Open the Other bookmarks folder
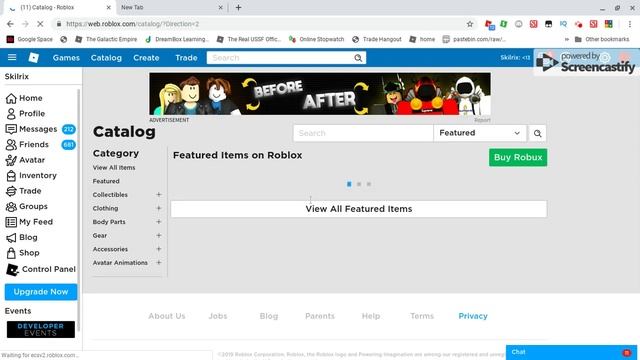This screenshot has width=640, height=360. tap(602, 39)
